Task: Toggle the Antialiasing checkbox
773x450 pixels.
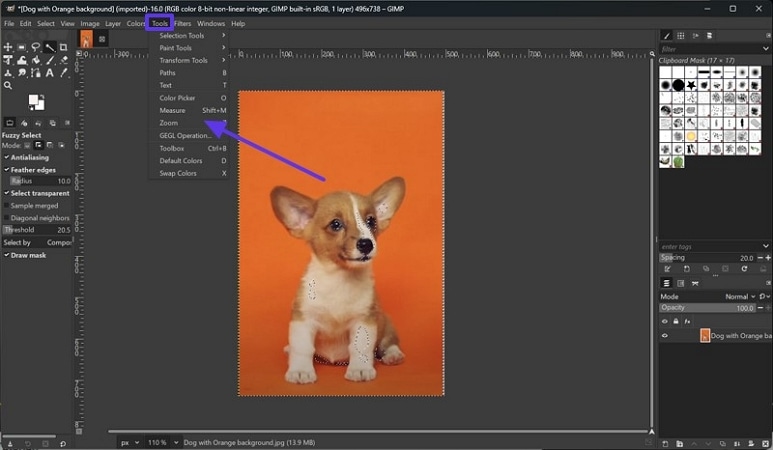Action: 7,157
